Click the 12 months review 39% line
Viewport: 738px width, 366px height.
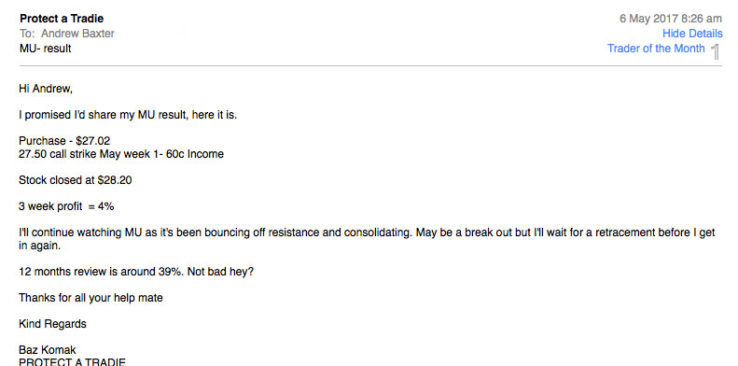[136, 272]
